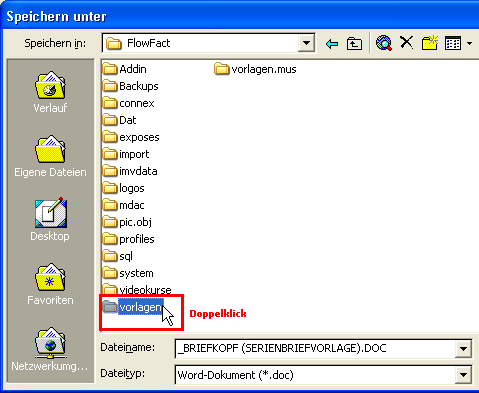479x393 pixels.
Task: Go back with the blue arrow icon
Action: point(332,44)
